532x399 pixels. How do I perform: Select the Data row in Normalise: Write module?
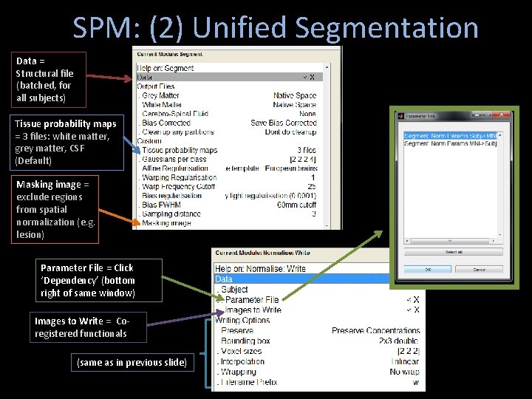(302, 279)
